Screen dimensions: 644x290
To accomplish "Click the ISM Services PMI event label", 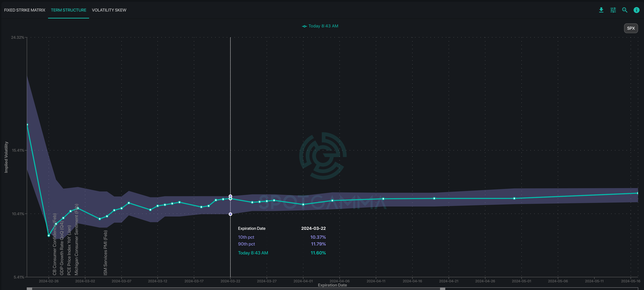I will click(106, 252).
